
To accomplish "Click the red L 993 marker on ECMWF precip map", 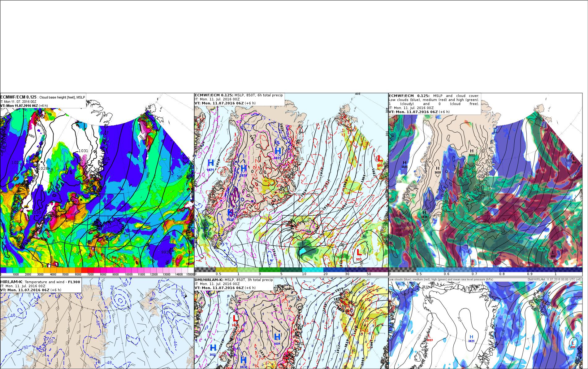I will coord(359,254).
